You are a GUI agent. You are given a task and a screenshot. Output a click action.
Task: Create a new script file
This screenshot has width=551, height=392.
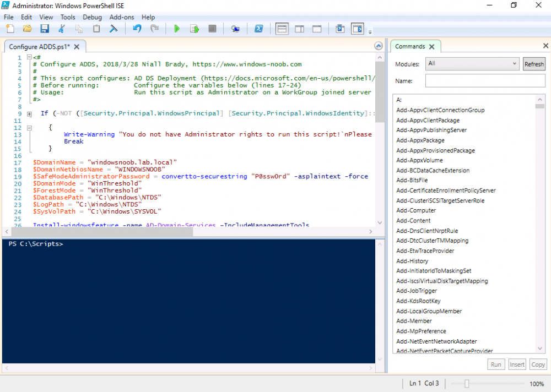coord(10,29)
